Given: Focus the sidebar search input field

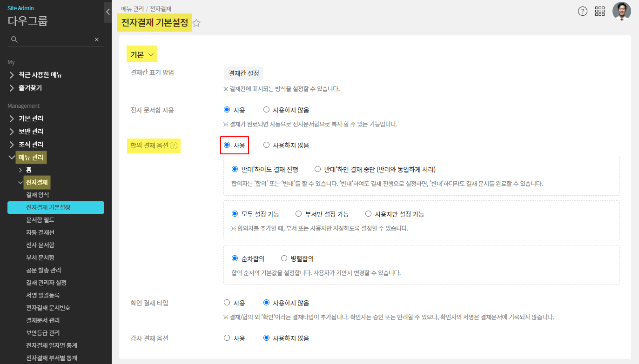Looking at the screenshot, I should [x=56, y=40].
